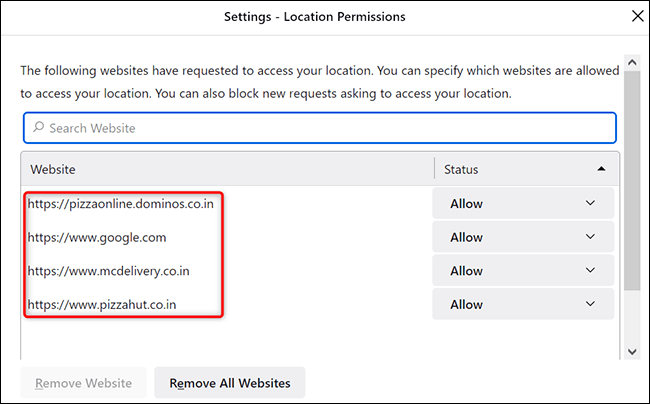Click the Remove All Websites button

(229, 383)
